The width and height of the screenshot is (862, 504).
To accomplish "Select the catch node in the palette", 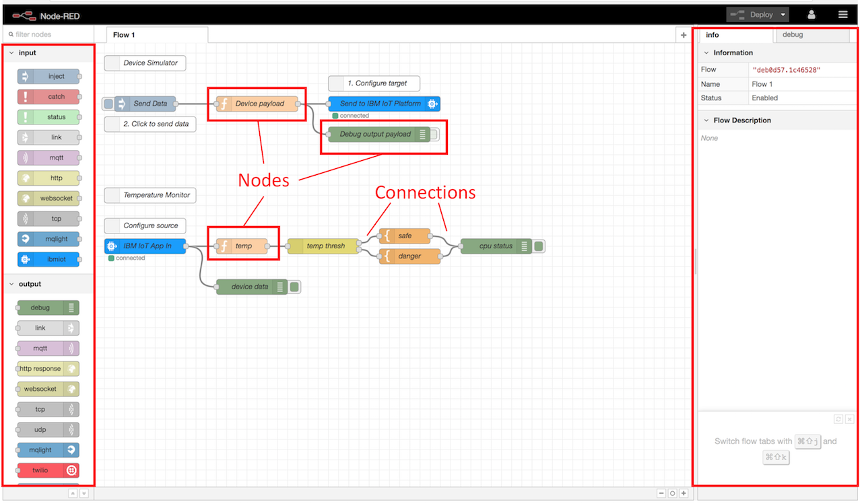I will 48,97.
